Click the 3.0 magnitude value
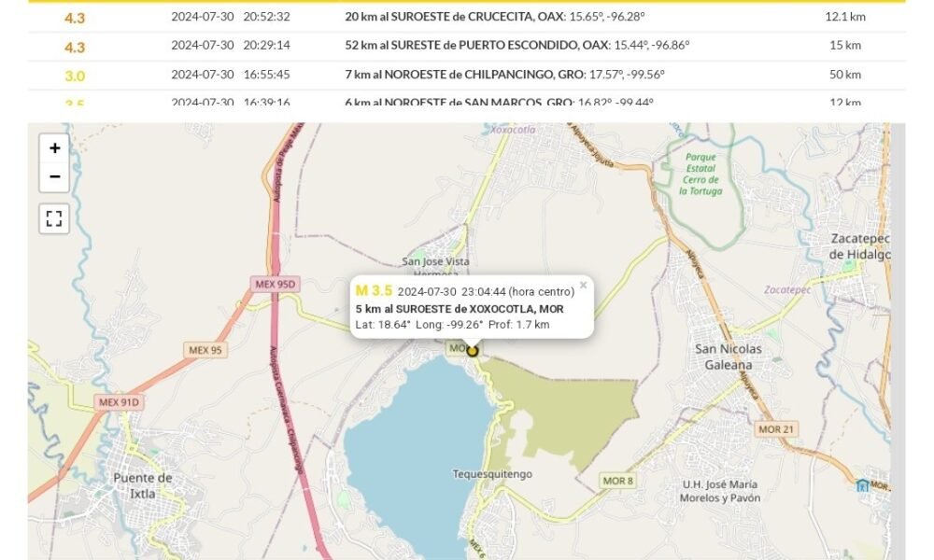The height and width of the screenshot is (560, 934). (75, 76)
